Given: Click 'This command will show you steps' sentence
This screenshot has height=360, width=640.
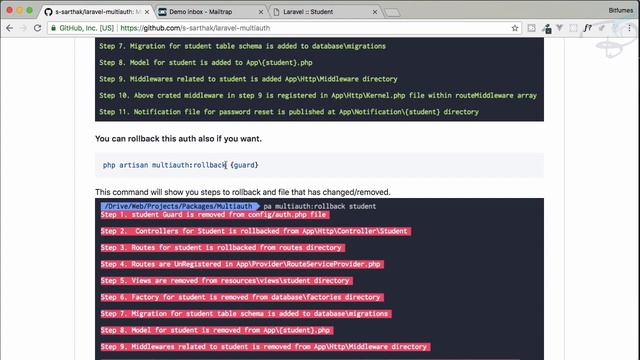Looking at the screenshot, I should [242, 192].
